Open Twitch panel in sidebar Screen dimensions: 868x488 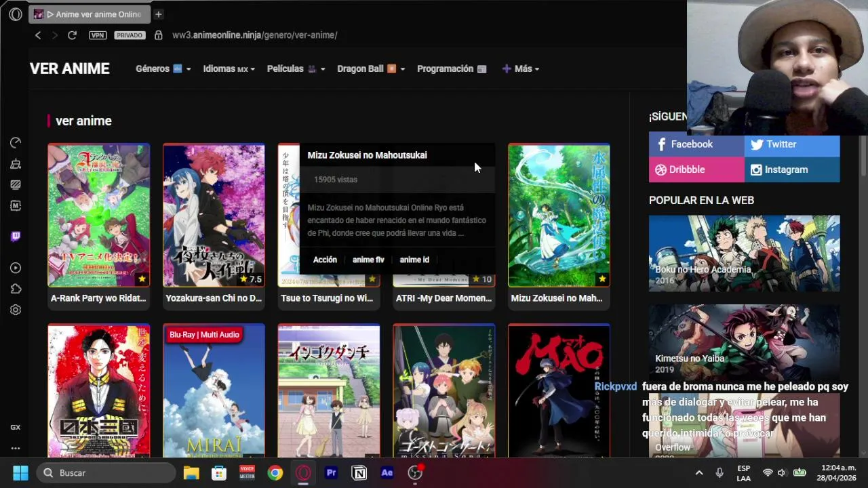point(16,237)
